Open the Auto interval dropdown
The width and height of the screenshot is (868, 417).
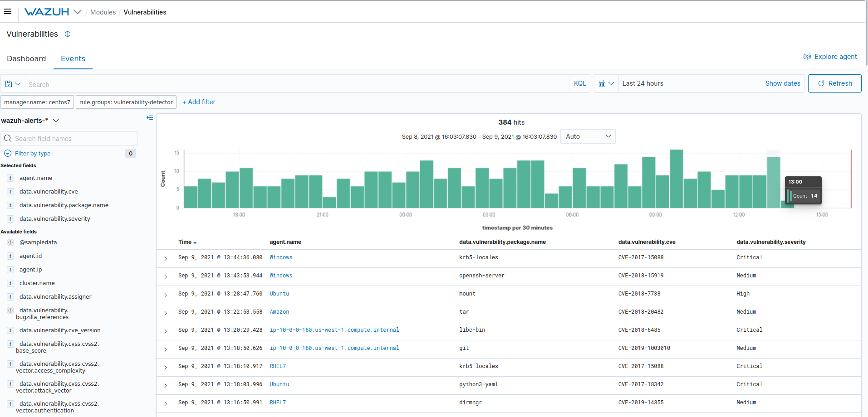588,136
